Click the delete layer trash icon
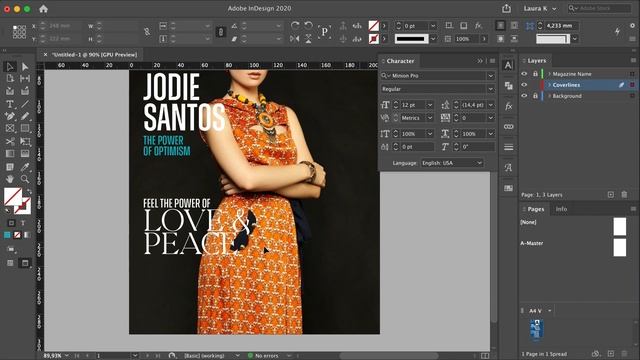640x360 pixels. pyautogui.click(x=624, y=195)
